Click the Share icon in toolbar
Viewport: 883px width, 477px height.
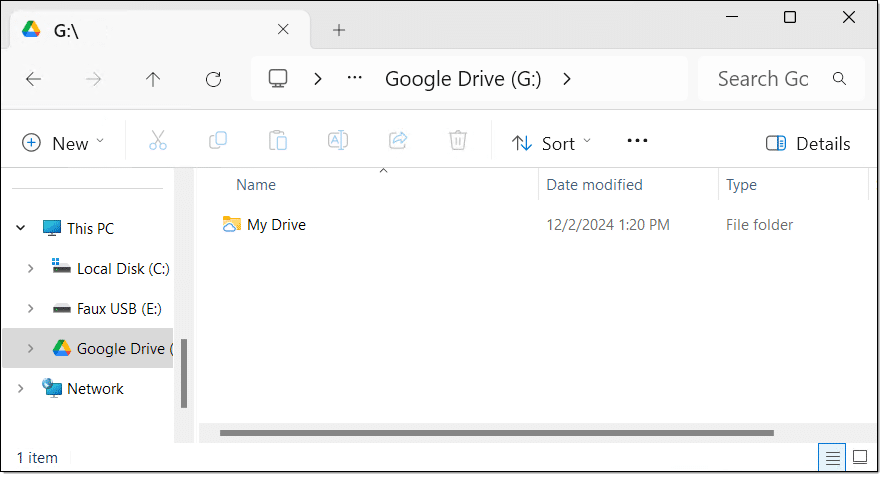point(397,141)
